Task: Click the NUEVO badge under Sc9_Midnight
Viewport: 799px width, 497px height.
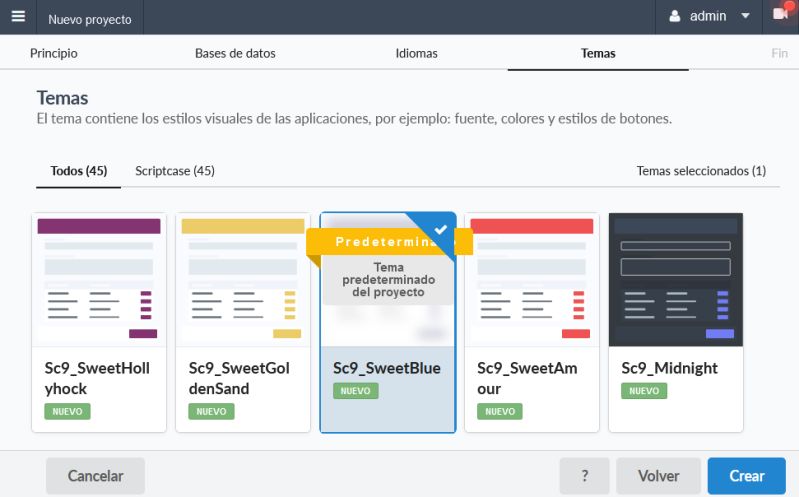Action: (644, 391)
